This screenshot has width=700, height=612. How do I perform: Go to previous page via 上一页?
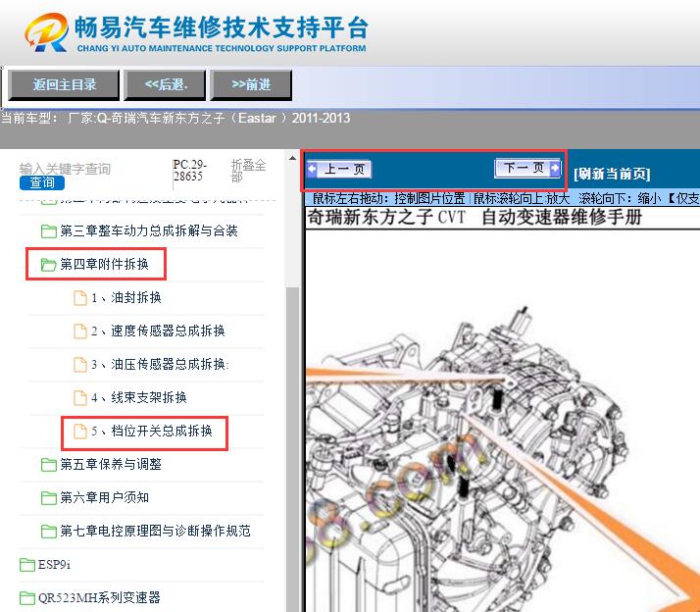tap(340, 169)
